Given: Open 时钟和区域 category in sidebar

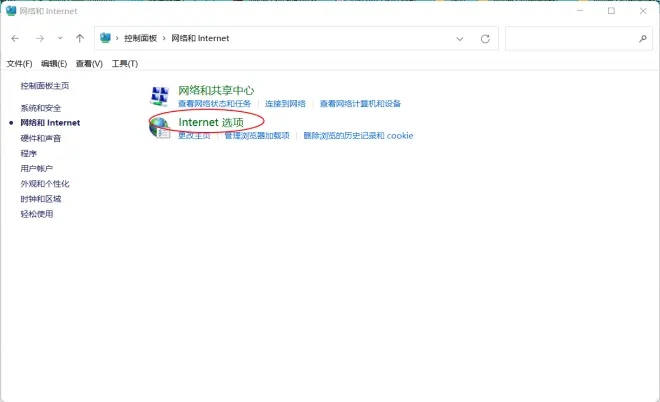Looking at the screenshot, I should [x=41, y=199].
